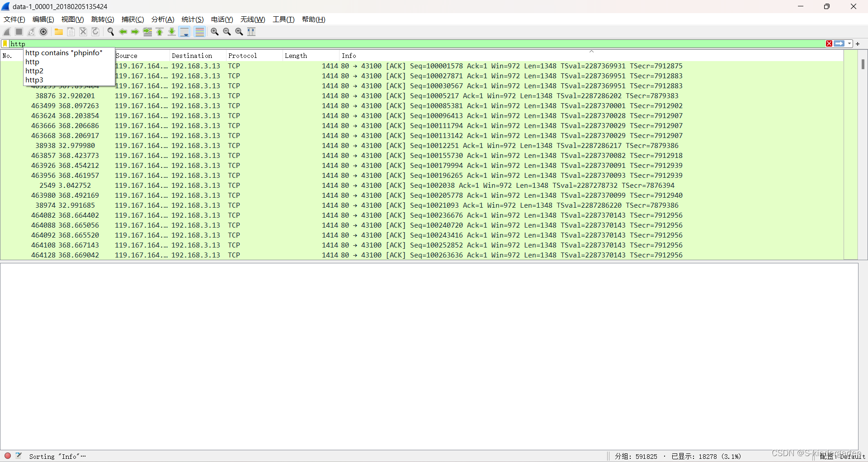868x462 pixels.
Task: Toggle auto-scroll during live capture
Action: (184, 32)
